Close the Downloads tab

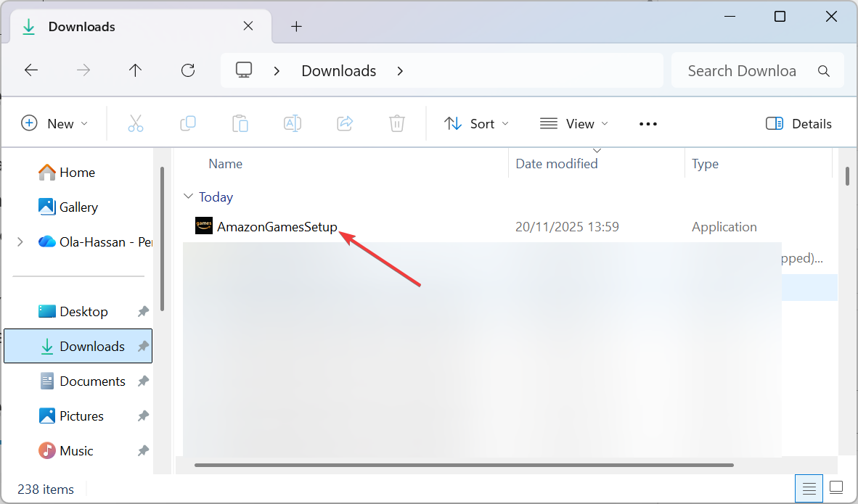pos(248,25)
